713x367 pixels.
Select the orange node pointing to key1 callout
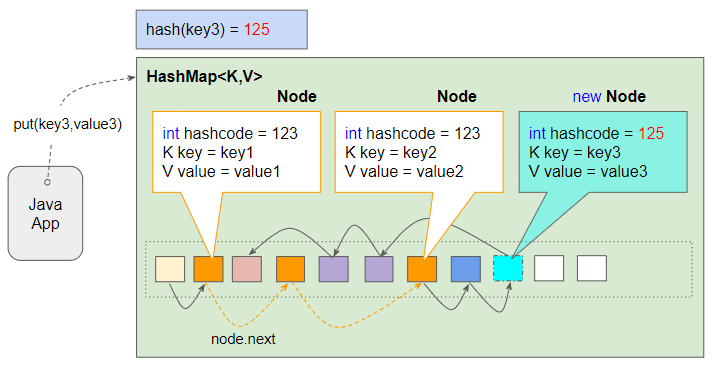click(209, 269)
